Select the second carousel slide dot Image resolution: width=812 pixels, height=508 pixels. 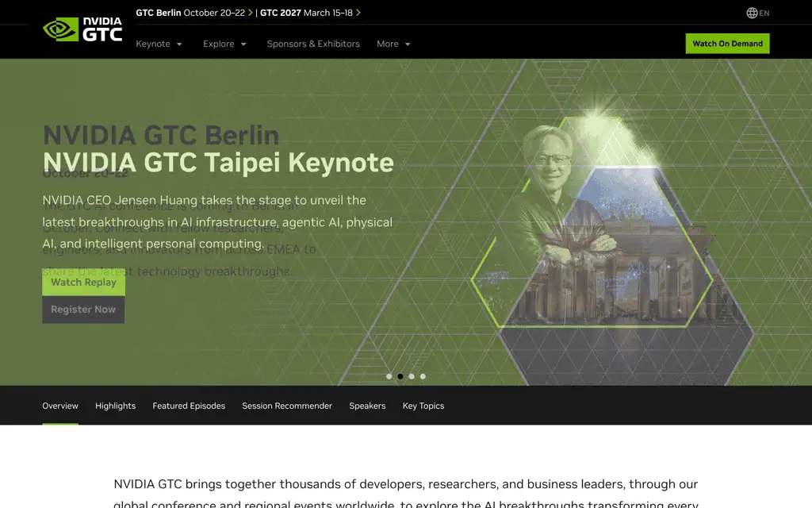point(400,376)
